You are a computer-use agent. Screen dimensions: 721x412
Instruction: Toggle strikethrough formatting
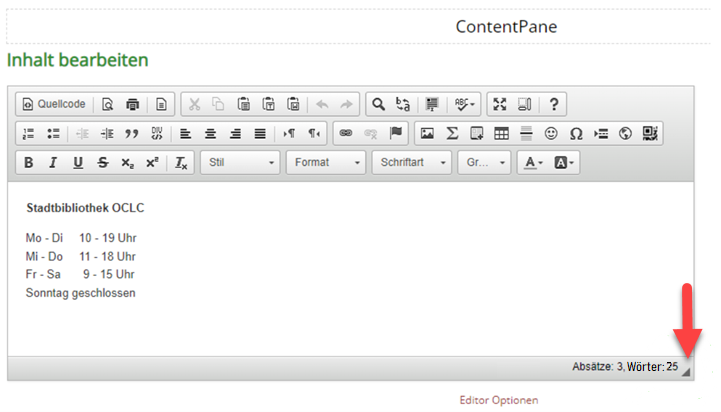[103, 163]
